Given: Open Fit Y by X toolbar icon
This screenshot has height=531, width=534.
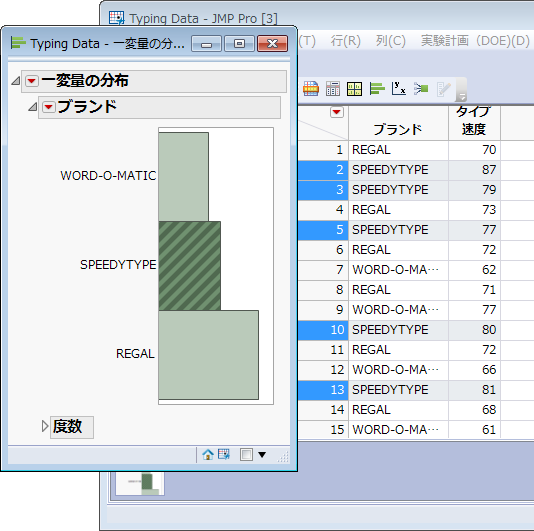Looking at the screenshot, I should (398, 89).
